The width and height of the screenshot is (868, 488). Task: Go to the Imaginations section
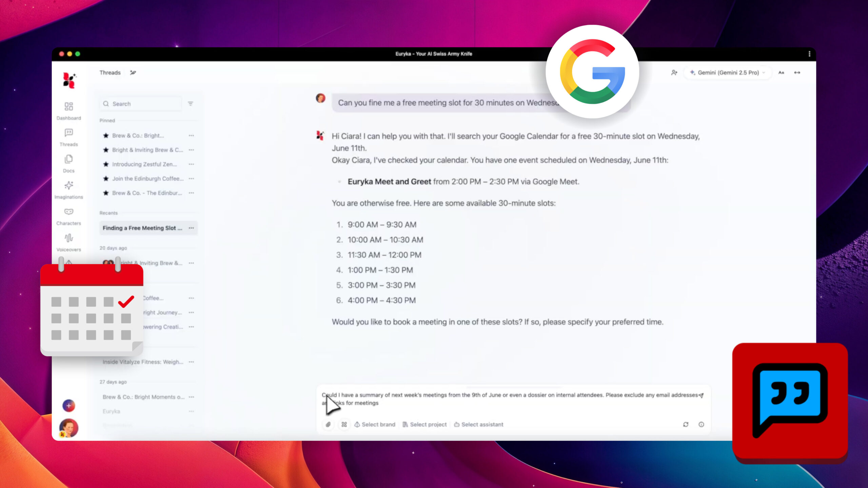coord(68,189)
